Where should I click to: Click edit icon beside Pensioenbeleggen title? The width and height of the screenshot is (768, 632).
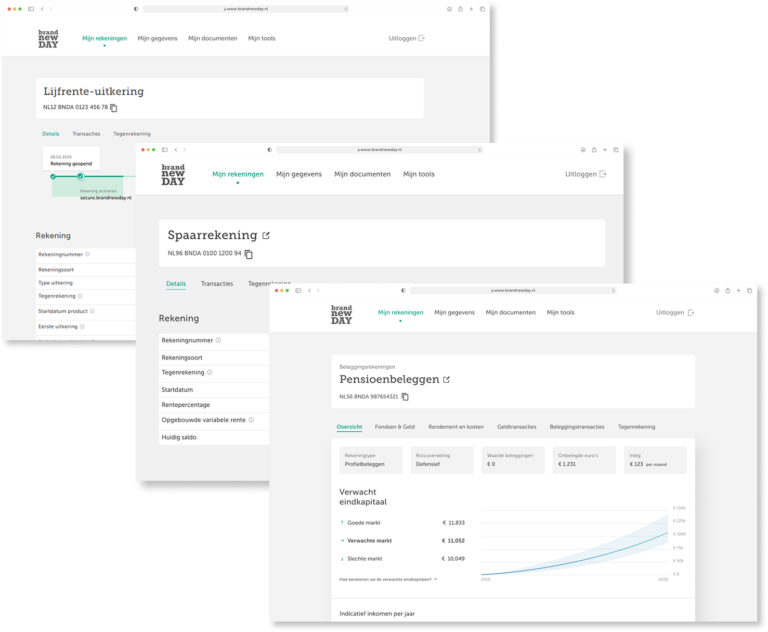tap(447, 380)
